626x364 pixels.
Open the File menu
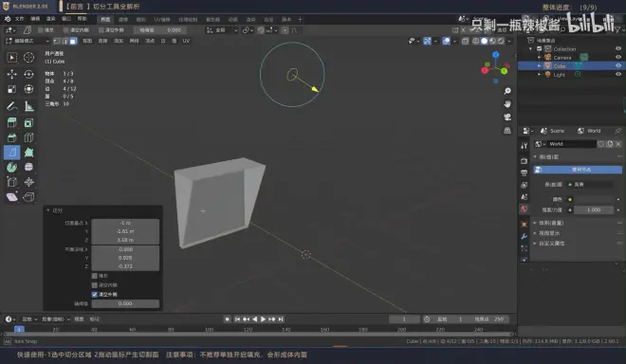(x=19, y=19)
